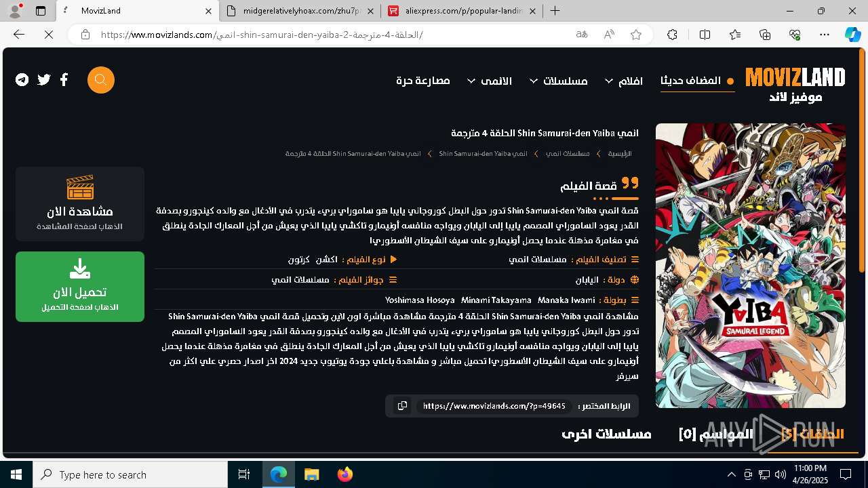
Task: Go back in browser history
Action: click(x=19, y=35)
